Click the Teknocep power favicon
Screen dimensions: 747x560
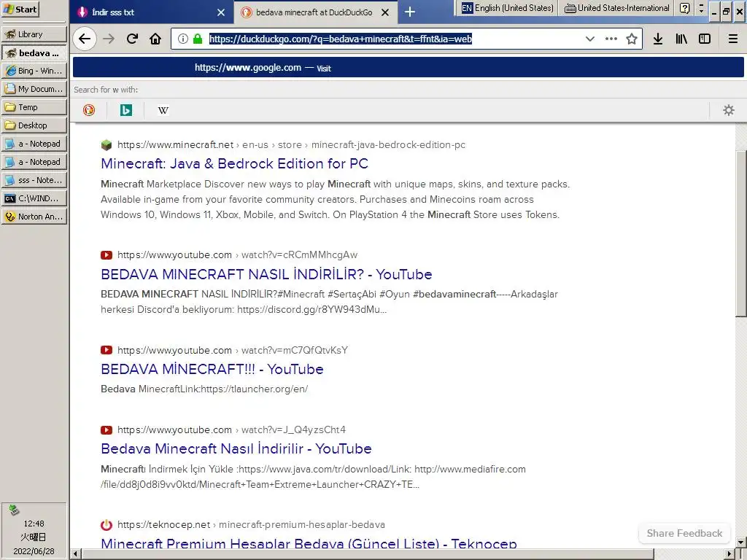click(x=107, y=525)
